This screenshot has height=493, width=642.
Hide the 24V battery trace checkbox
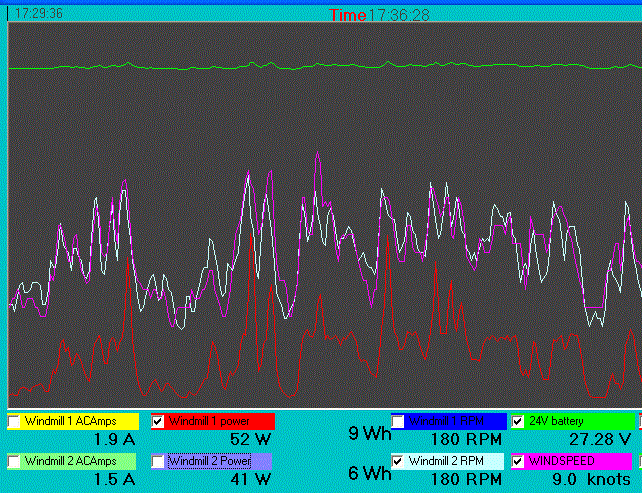[x=518, y=422]
